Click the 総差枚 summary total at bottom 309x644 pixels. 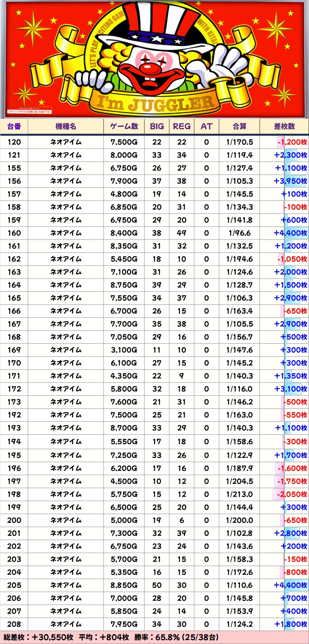(39, 637)
